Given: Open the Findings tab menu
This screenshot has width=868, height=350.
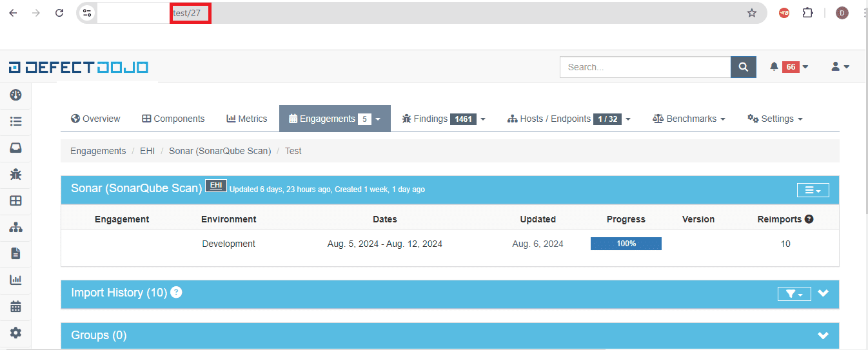Looking at the screenshot, I should pyautogui.click(x=443, y=119).
